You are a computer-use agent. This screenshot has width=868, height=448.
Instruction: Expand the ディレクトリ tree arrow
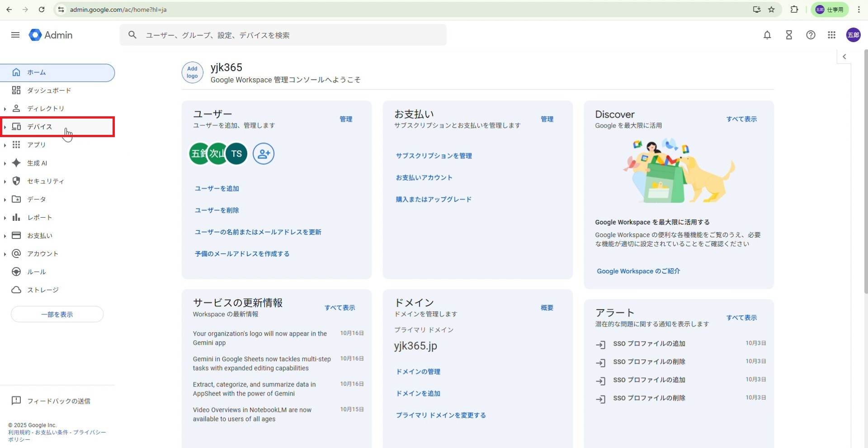click(x=5, y=109)
